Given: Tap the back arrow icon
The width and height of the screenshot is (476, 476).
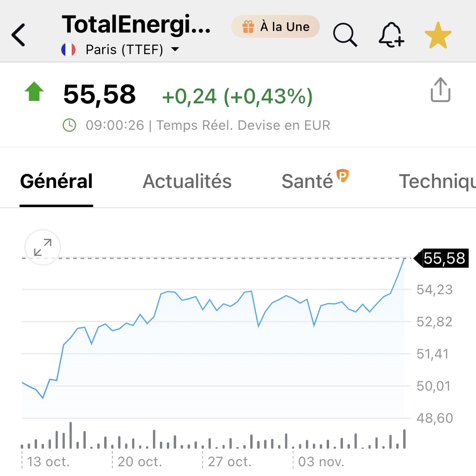Looking at the screenshot, I should pyautogui.click(x=19, y=35).
